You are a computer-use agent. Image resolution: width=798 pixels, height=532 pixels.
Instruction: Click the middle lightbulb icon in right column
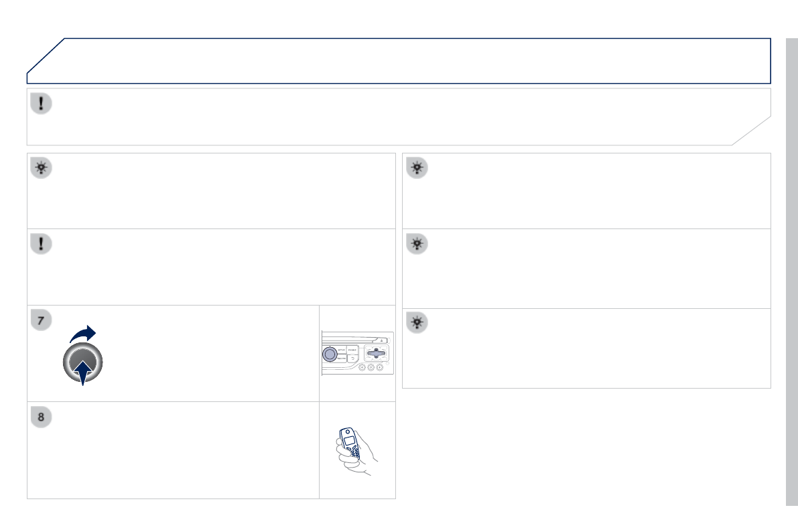[x=417, y=244]
